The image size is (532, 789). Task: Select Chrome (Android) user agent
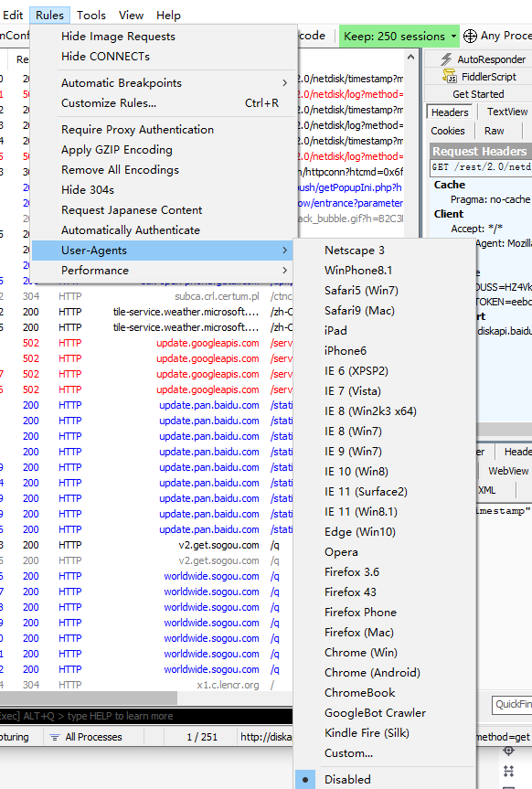(372, 673)
